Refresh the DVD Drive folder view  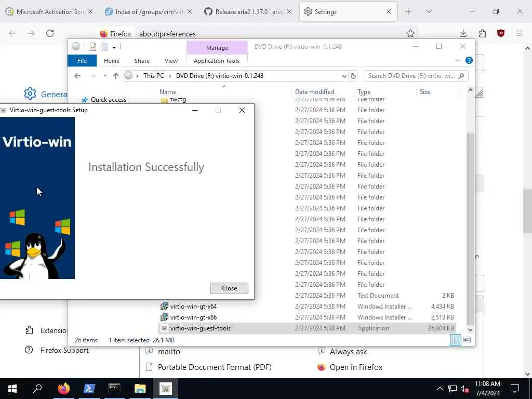(x=353, y=76)
